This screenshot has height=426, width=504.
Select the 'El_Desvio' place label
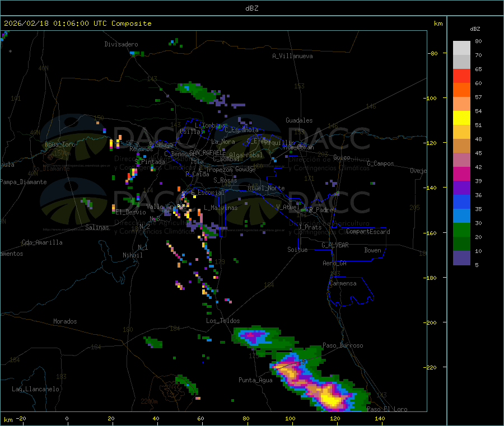click(131, 212)
